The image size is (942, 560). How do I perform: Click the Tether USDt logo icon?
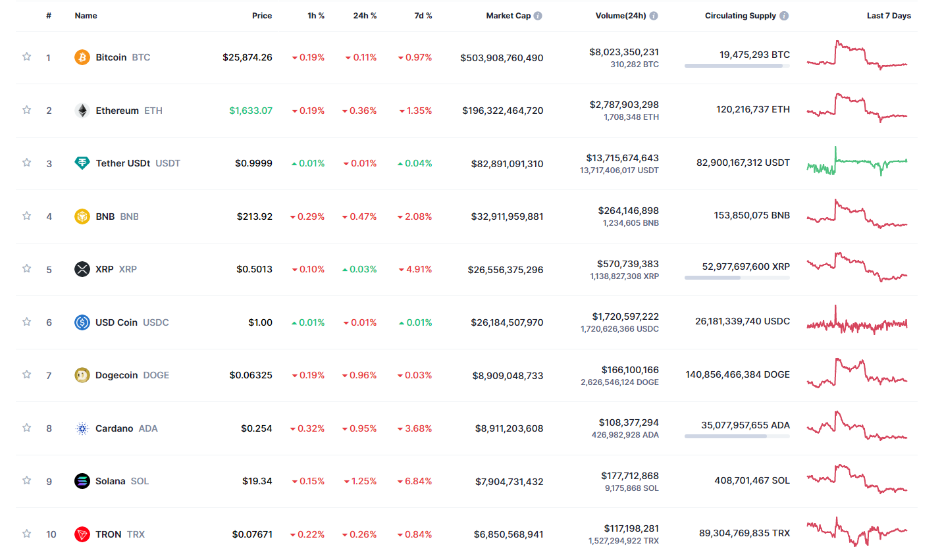click(82, 163)
